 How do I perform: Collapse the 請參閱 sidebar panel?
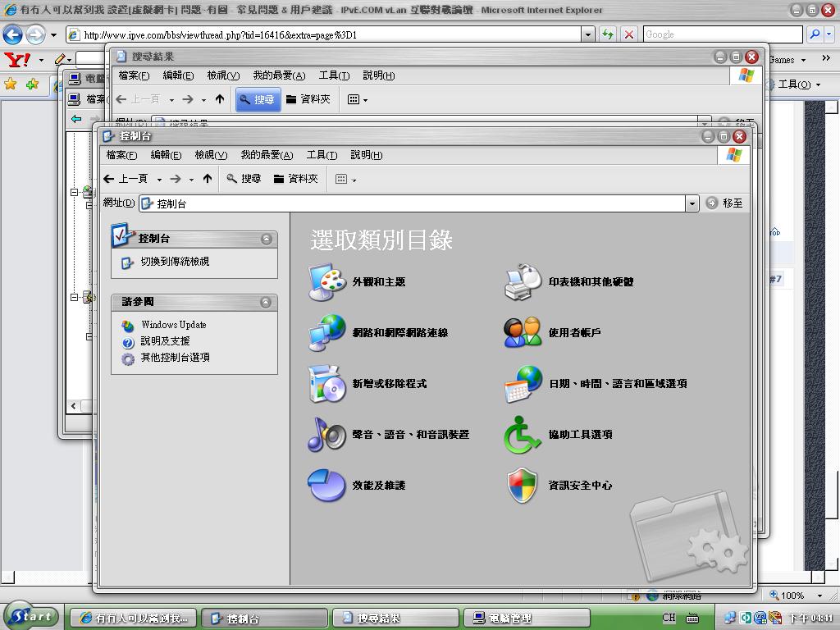[266, 302]
